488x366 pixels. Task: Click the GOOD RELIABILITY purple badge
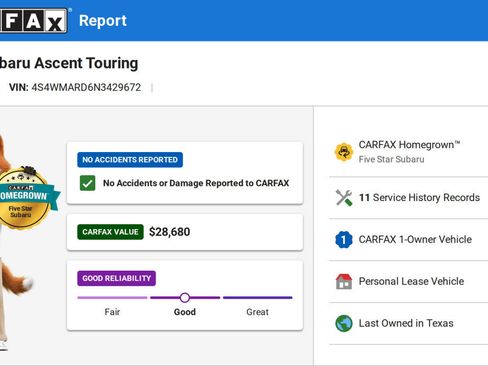117,278
